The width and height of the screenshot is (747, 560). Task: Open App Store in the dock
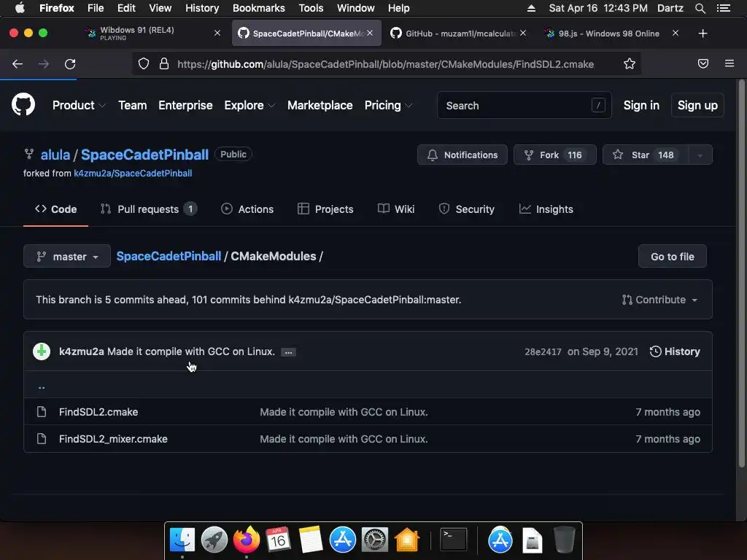click(x=343, y=540)
